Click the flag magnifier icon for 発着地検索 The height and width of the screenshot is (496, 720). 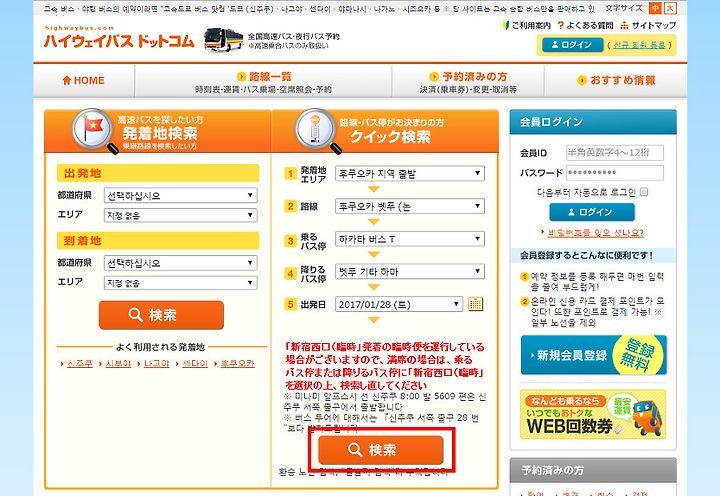point(94,130)
